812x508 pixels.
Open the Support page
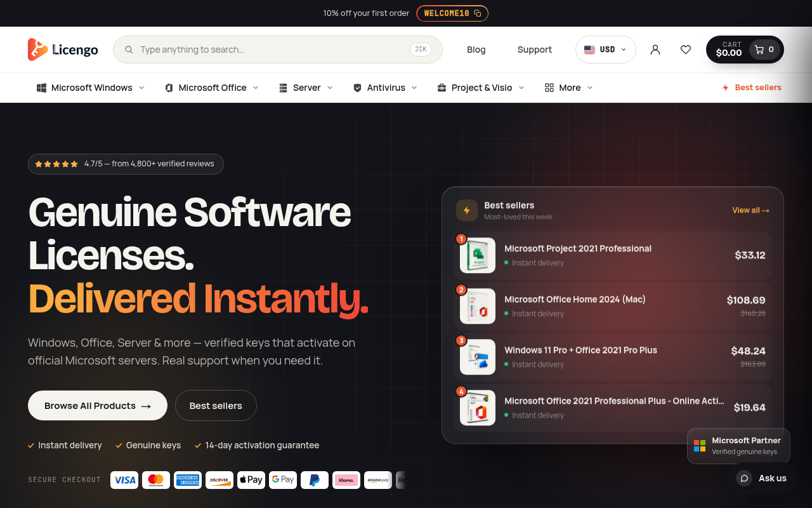pos(535,50)
